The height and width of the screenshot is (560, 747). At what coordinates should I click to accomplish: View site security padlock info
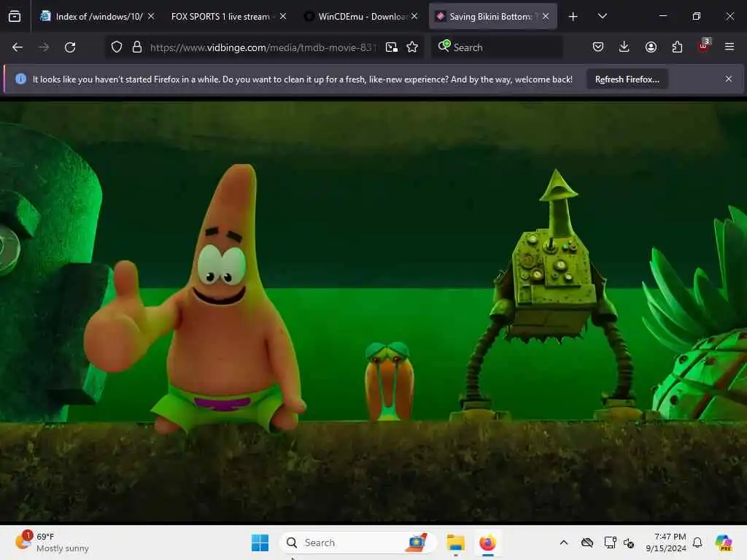(137, 47)
